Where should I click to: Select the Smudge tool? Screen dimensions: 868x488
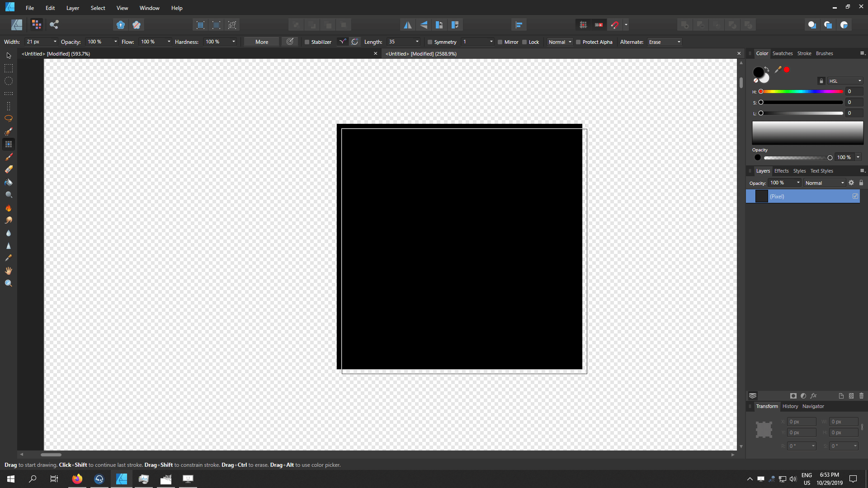(x=8, y=220)
